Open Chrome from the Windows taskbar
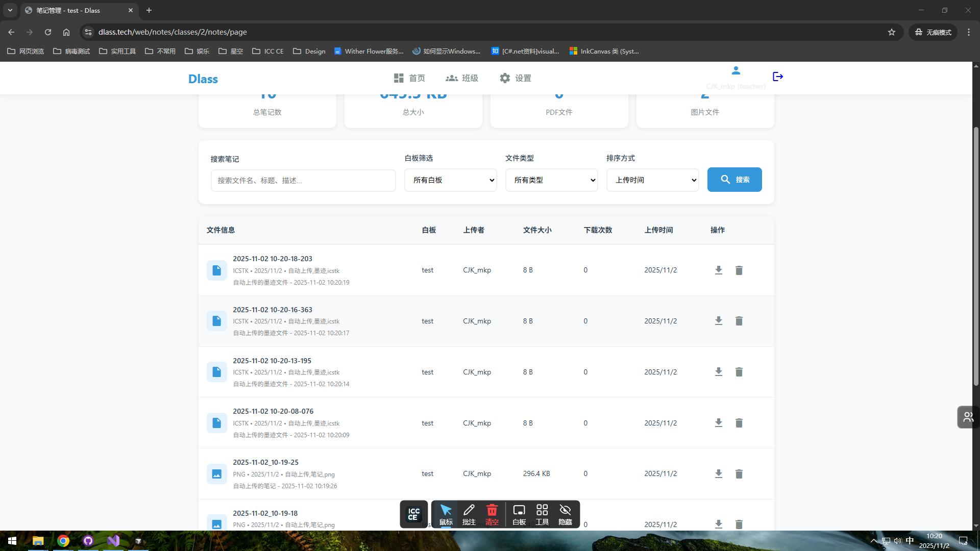 coord(63,541)
